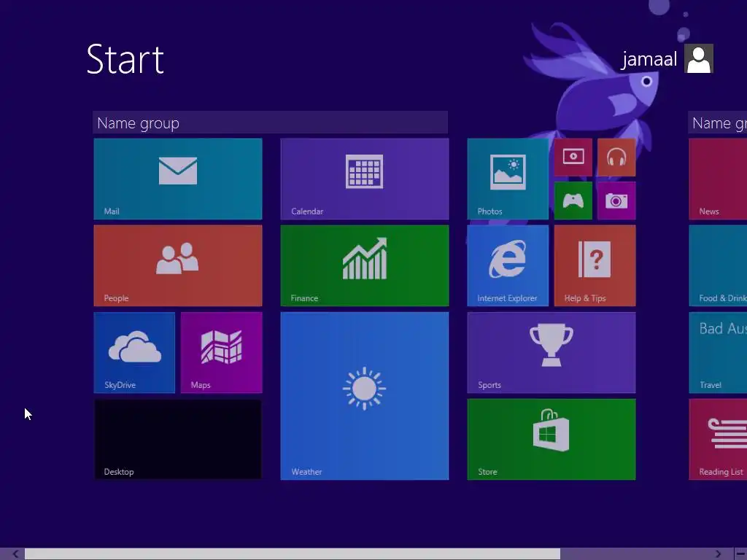Screen dimensions: 747x560
Task: Open the Maps tile
Action: pyautogui.click(x=222, y=353)
